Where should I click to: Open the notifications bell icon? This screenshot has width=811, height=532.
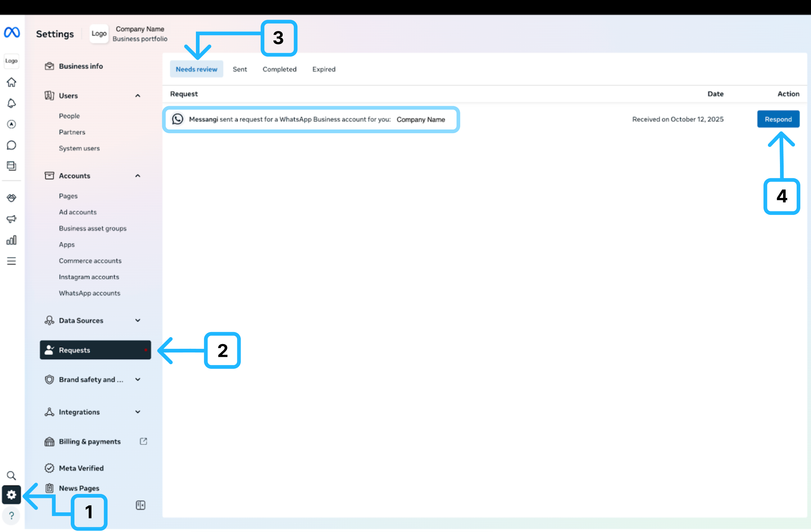tap(12, 103)
